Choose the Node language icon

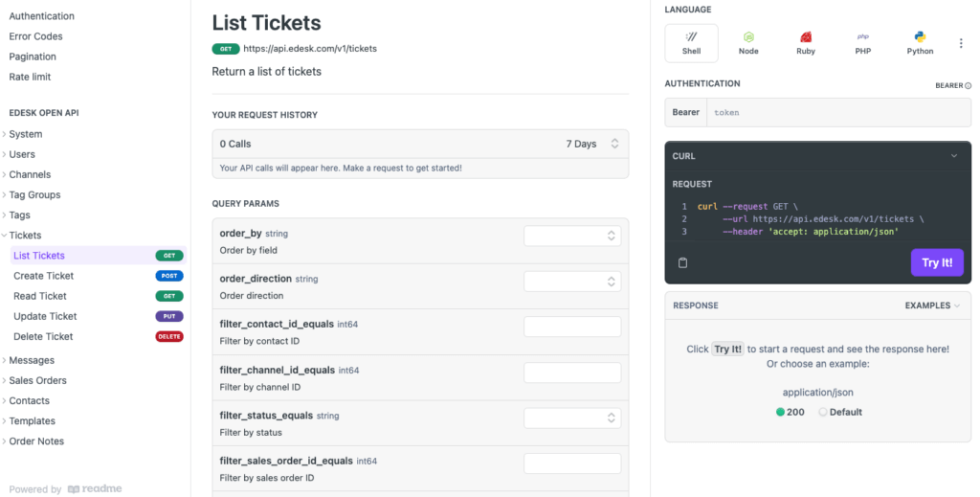click(x=748, y=37)
